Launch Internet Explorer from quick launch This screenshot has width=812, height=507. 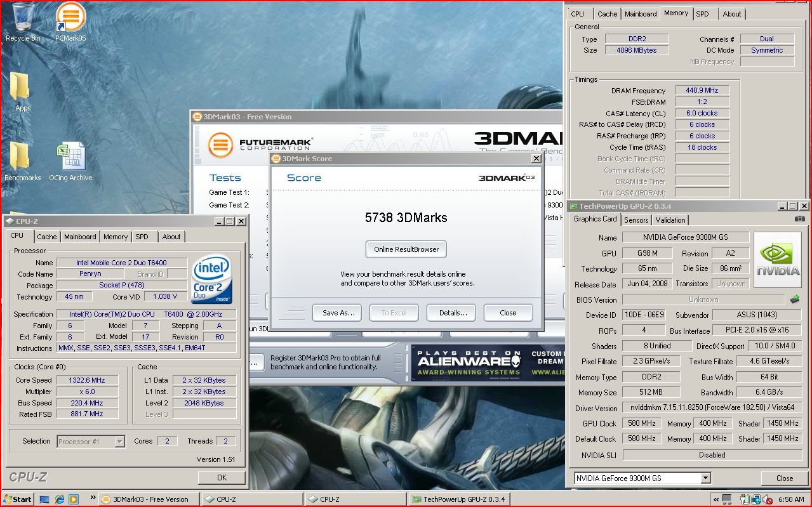click(59, 499)
